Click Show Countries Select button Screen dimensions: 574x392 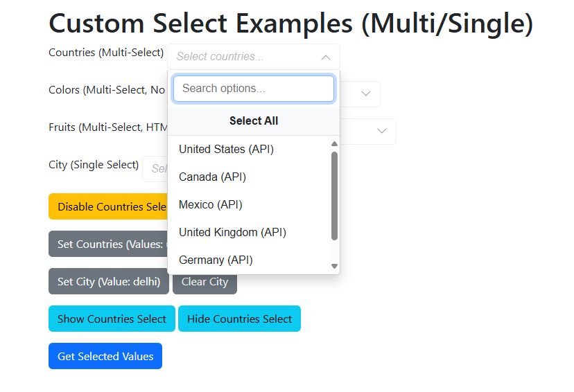click(112, 319)
